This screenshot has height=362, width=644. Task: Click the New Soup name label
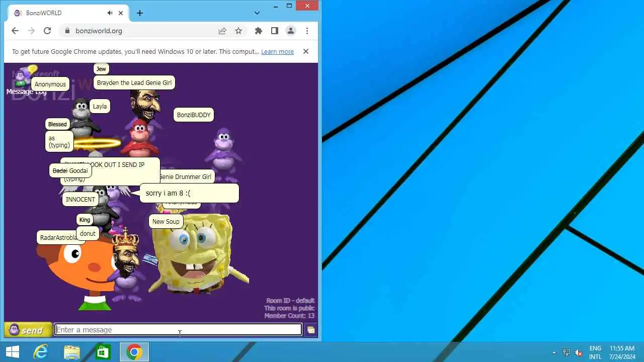[166, 221]
